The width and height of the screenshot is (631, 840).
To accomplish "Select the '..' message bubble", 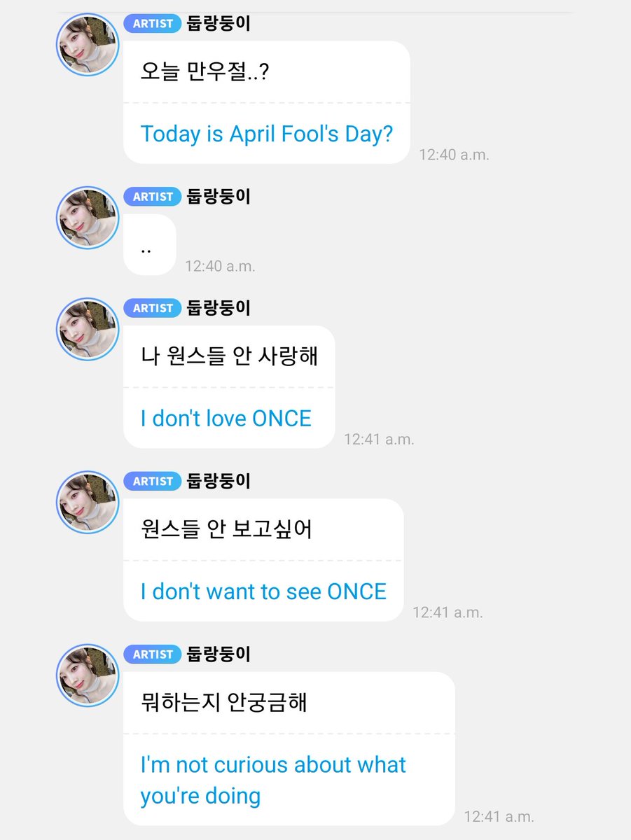I will (x=149, y=245).
